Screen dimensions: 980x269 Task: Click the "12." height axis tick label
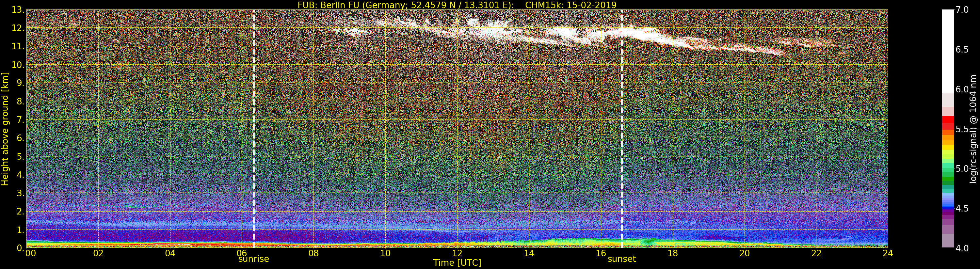click(x=18, y=28)
